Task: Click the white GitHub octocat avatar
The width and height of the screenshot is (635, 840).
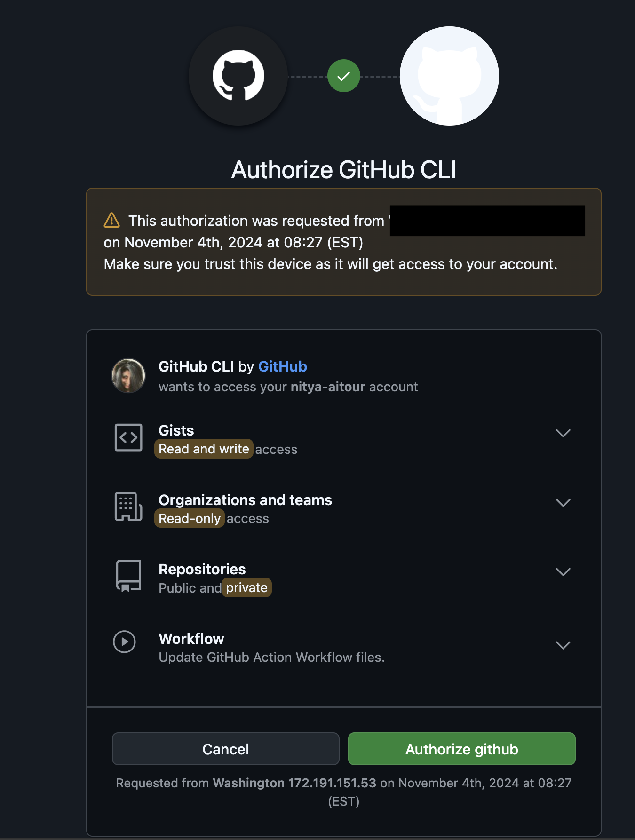Action: (449, 76)
